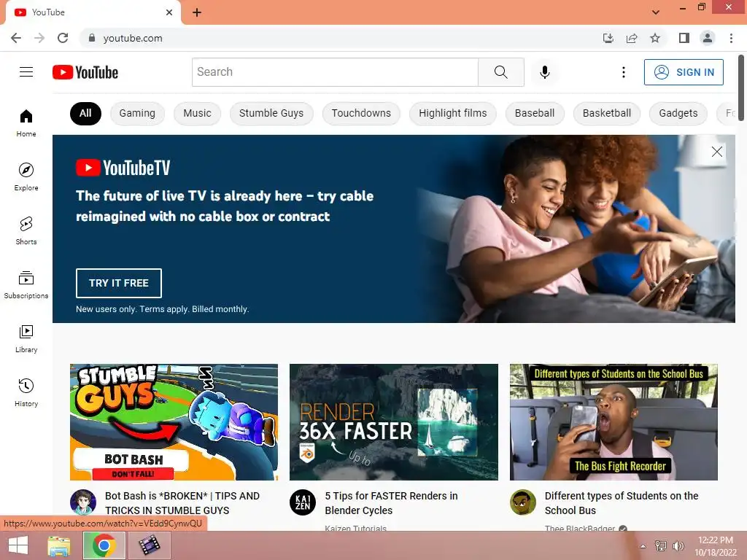Open Shorts in sidebar
747x560 pixels.
coord(26,230)
